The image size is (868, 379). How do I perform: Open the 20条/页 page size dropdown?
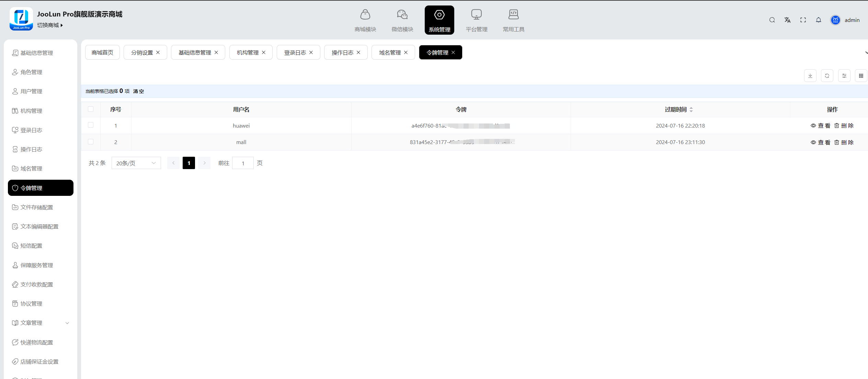[136, 163]
